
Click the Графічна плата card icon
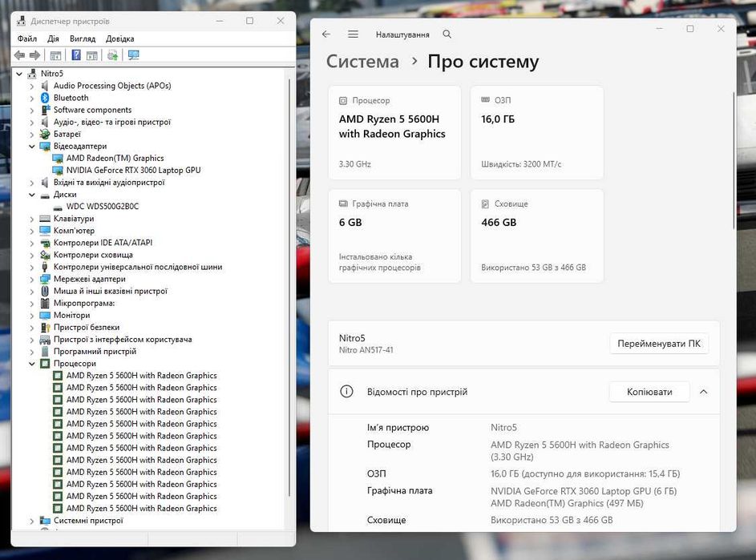(x=343, y=203)
